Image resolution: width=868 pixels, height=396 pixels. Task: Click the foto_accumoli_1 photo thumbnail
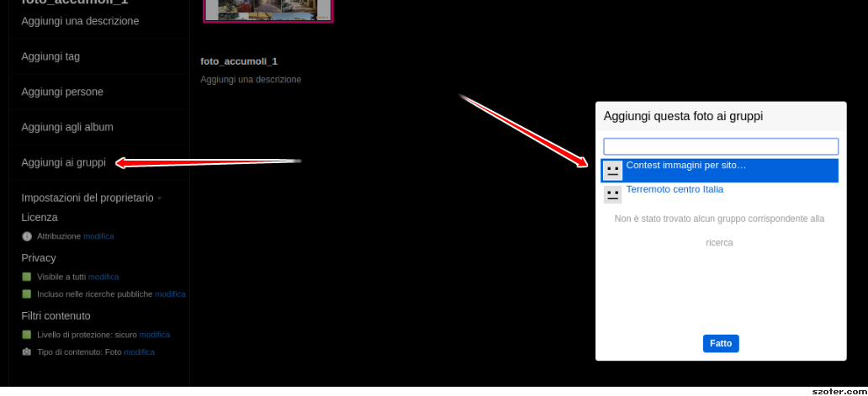pyautogui.click(x=268, y=10)
